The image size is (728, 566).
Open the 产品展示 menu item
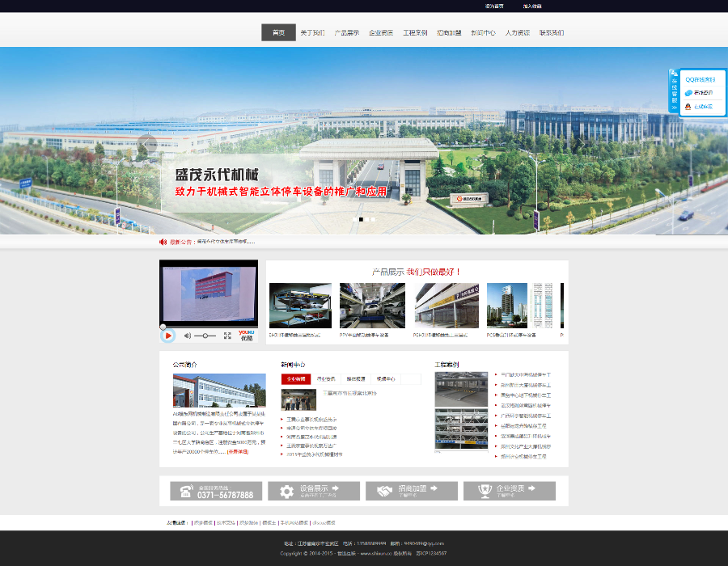click(x=347, y=32)
